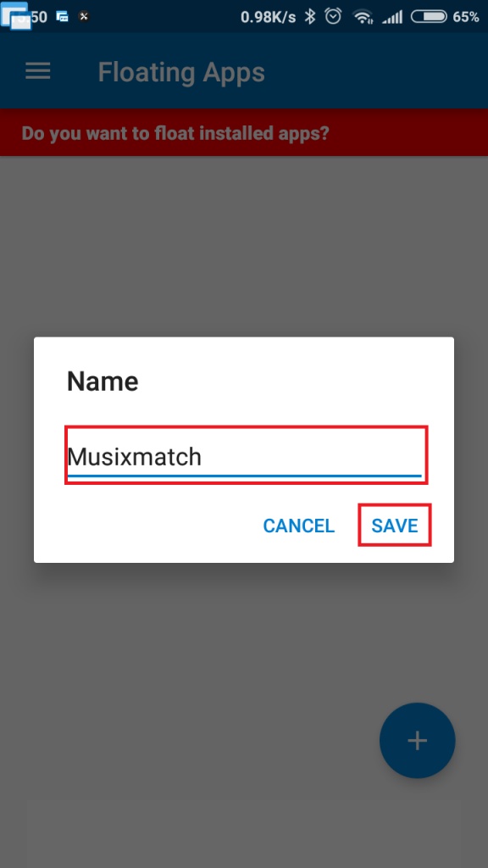Viewport: 488px width, 868px height.
Task: Tap the small x notification icon
Action: 84,14
